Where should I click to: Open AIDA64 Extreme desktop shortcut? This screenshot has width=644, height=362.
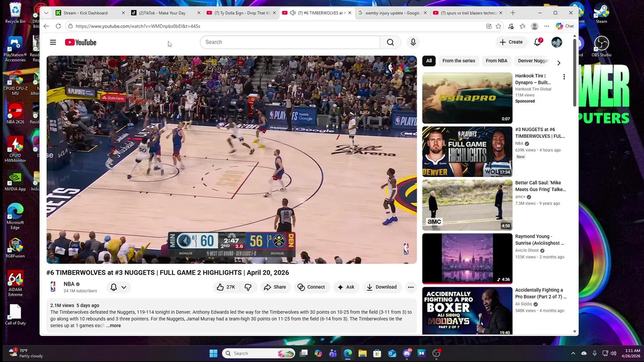coord(16,284)
